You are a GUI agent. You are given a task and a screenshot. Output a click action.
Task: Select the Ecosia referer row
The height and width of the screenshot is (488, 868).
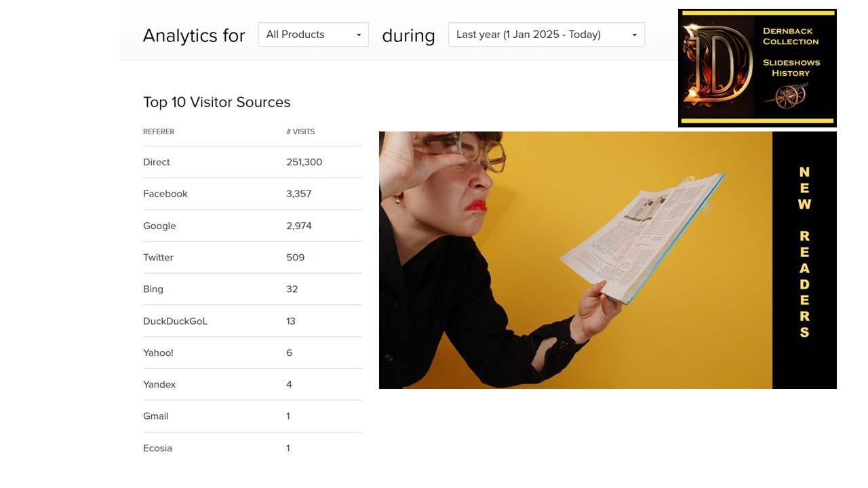tap(157, 448)
